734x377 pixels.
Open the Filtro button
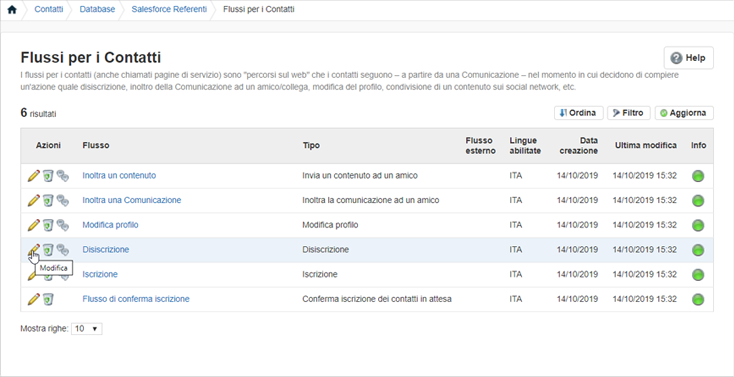(x=629, y=113)
